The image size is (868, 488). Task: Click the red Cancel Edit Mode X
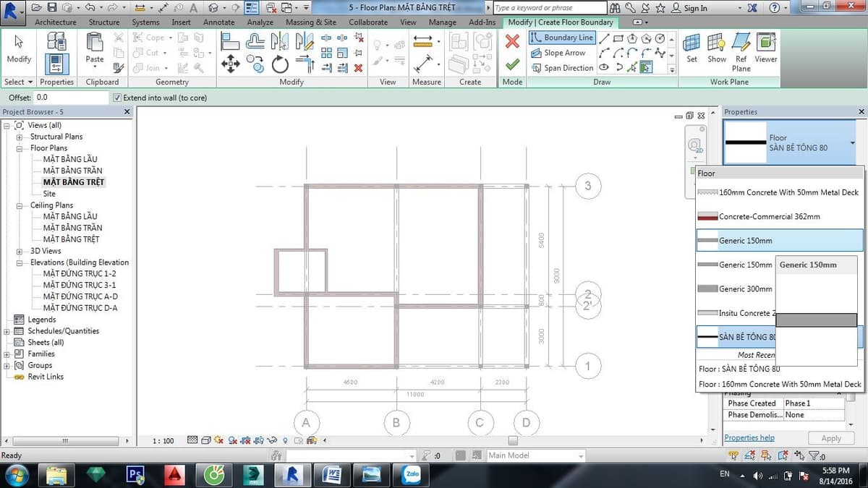point(512,43)
